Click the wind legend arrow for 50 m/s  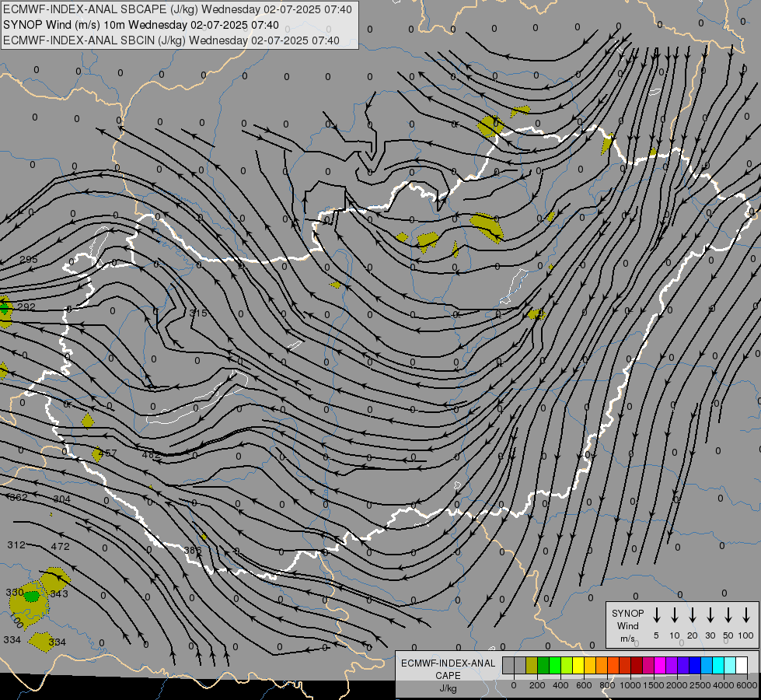click(x=728, y=615)
